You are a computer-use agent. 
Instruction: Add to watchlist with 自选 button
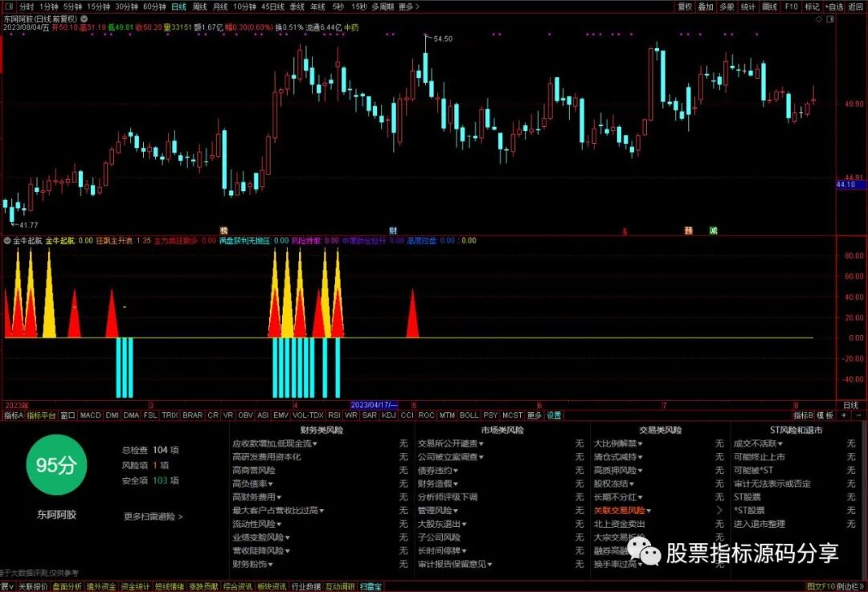tap(834, 6)
